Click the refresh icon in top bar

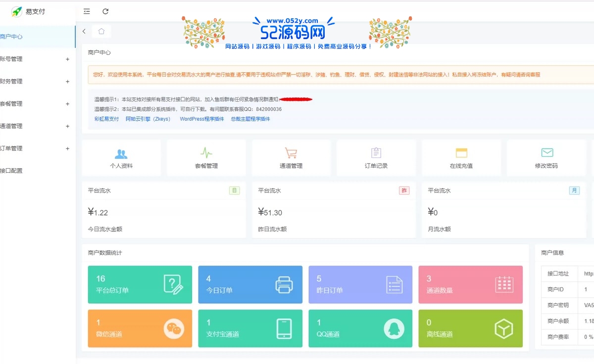(x=105, y=11)
